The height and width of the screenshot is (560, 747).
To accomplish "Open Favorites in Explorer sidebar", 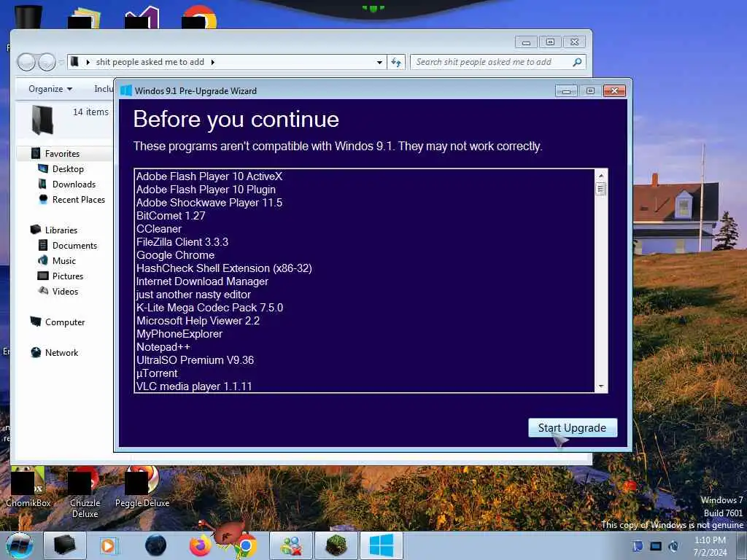I will (62, 153).
